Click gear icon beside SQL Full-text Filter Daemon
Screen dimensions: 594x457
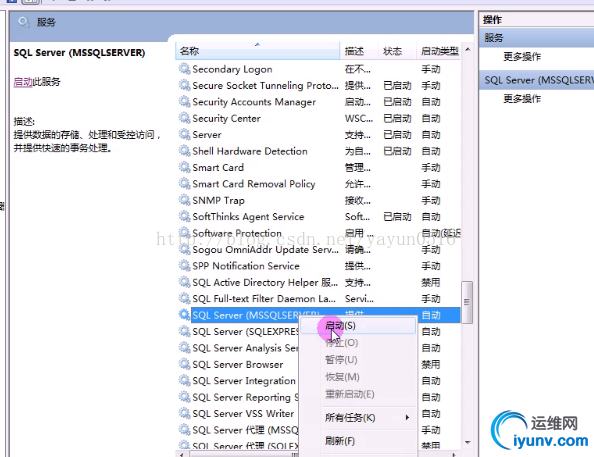pos(184,299)
